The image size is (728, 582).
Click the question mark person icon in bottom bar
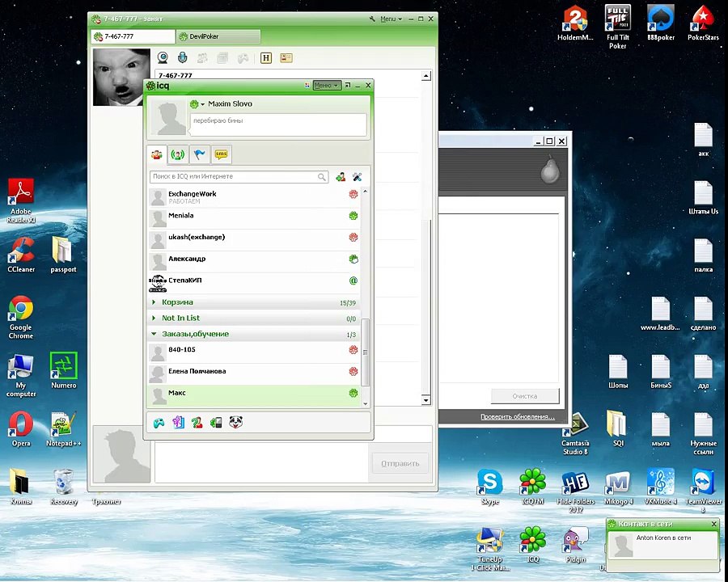[197, 423]
